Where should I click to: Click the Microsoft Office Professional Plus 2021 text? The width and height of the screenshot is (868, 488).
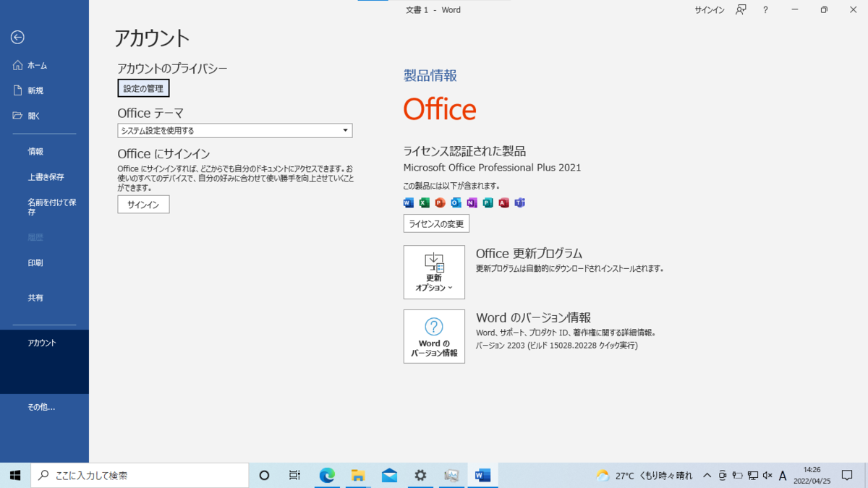click(492, 168)
